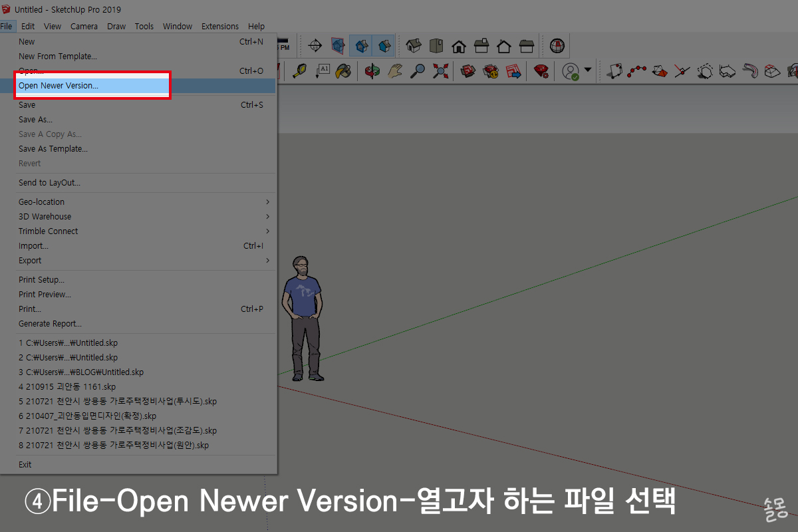Open the File menu
Viewport: 798px width, 532px height.
coord(7,26)
